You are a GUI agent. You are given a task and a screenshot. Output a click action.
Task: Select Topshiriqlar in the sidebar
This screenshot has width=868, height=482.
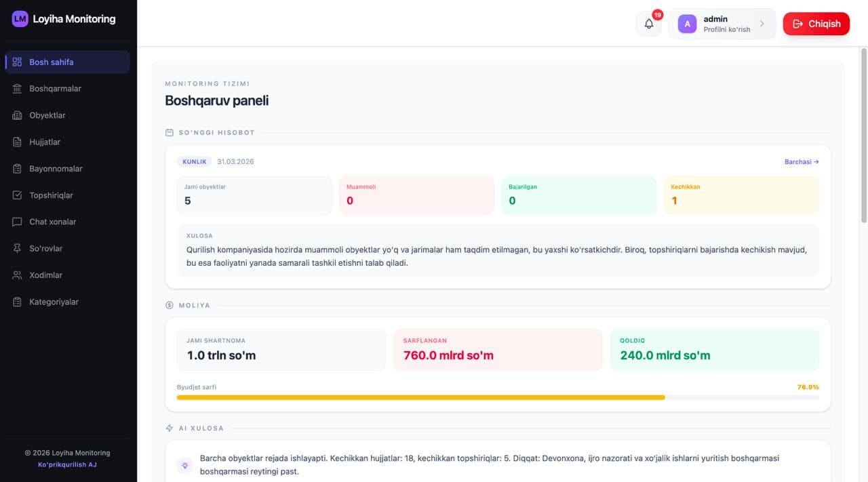click(67, 195)
